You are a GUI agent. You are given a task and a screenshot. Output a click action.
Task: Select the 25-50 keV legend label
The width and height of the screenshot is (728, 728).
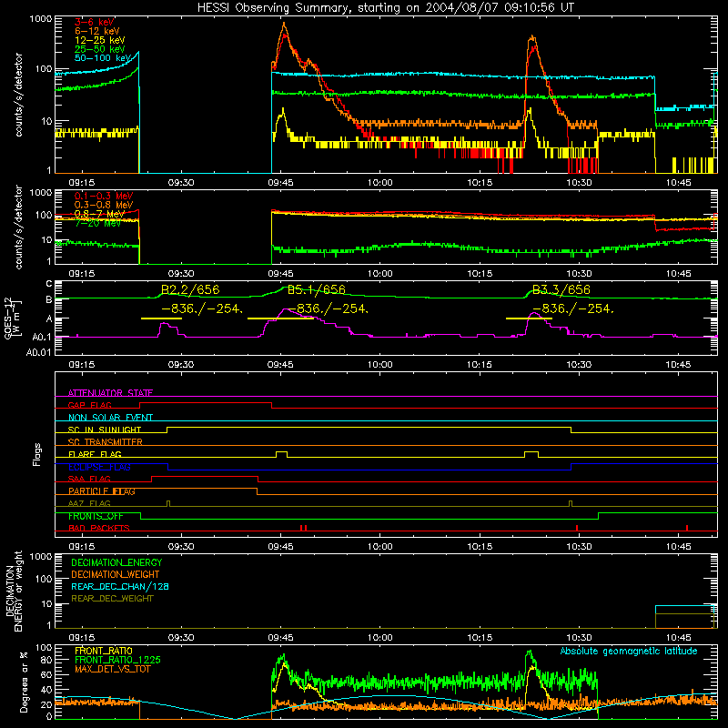pos(100,49)
